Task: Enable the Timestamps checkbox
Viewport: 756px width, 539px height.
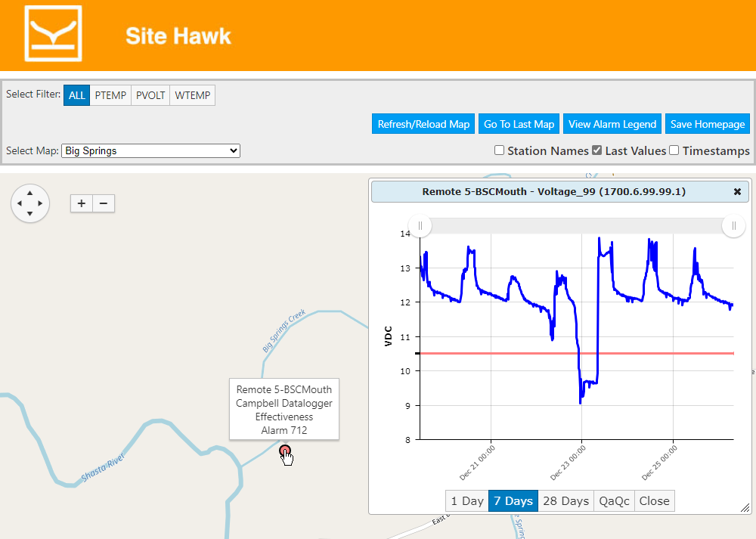Action: 674,150
